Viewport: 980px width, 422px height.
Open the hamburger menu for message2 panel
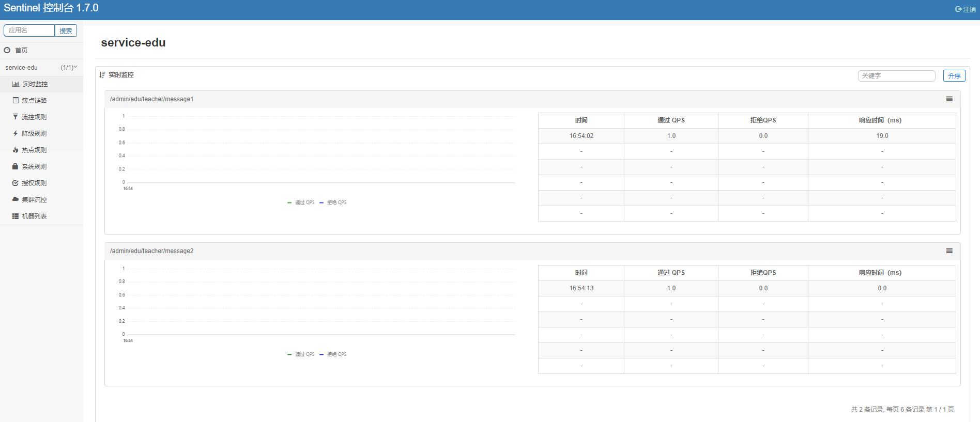950,251
